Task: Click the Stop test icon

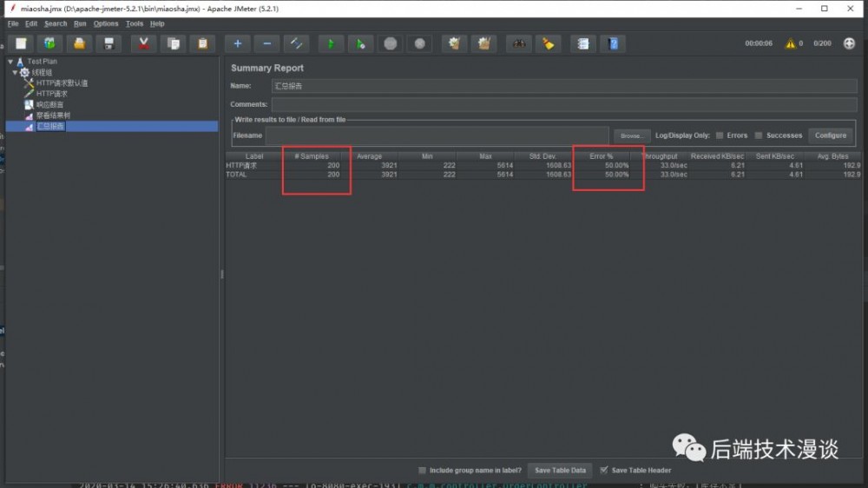Action: 391,43
